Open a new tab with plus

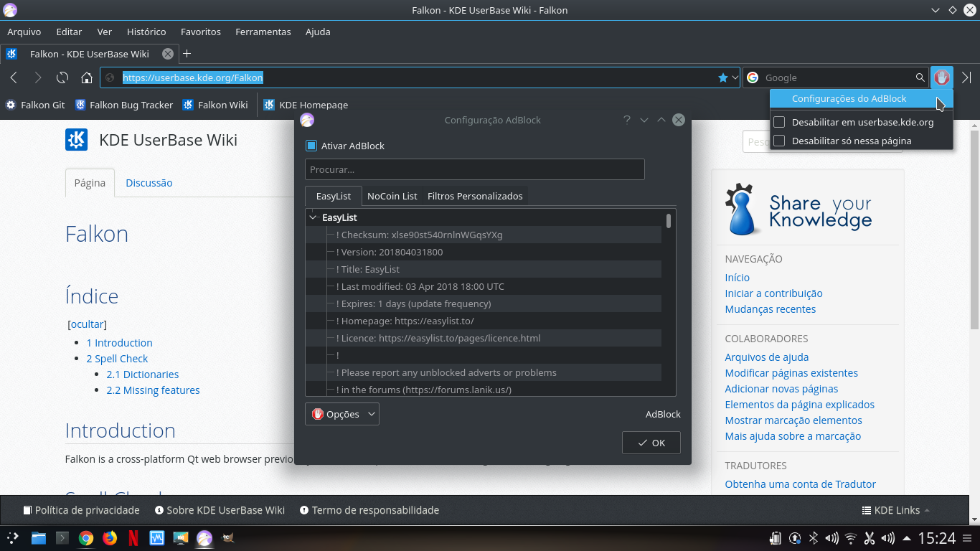tap(187, 54)
